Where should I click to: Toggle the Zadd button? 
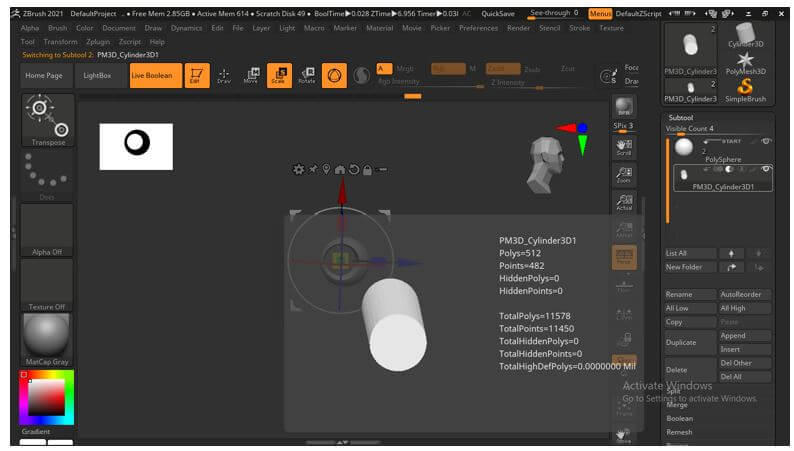(x=503, y=68)
